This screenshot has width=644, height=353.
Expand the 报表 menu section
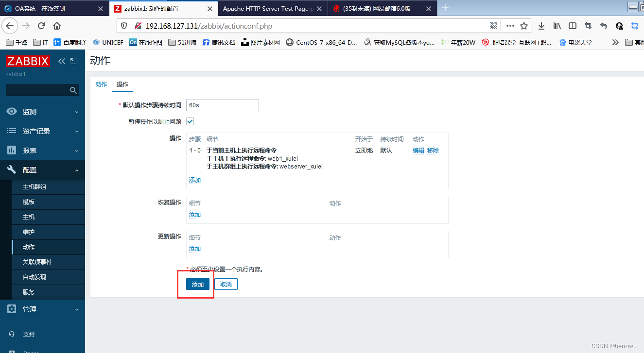coord(42,151)
